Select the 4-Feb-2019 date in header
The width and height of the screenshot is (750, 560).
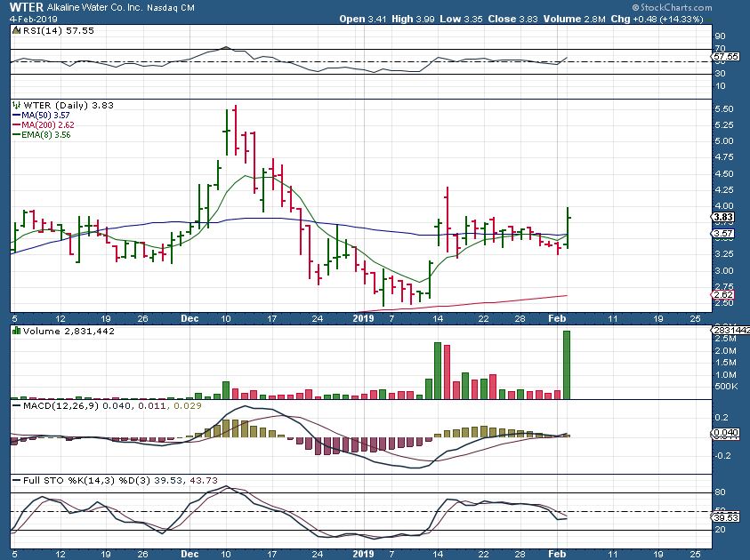pyautogui.click(x=34, y=20)
